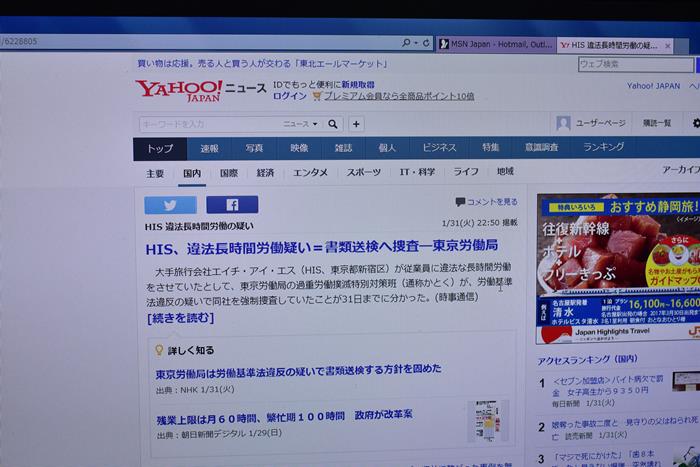The width and height of the screenshot is (700, 467).
Task: Open the ニュース search category dropdown
Action: point(300,124)
